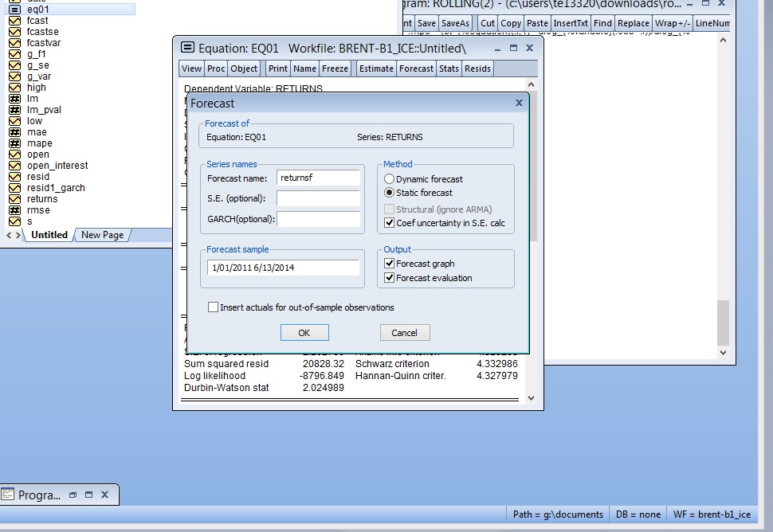Image resolution: width=773 pixels, height=532 pixels.
Task: Click the returns series icon
Action: pos(14,199)
